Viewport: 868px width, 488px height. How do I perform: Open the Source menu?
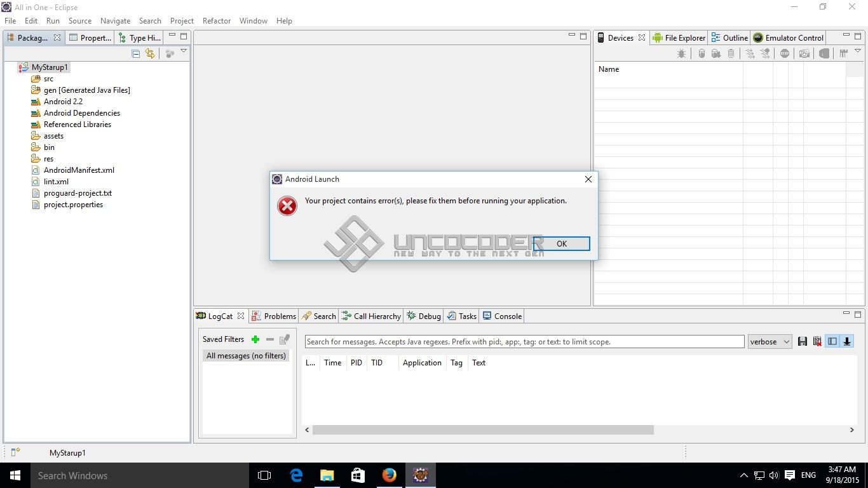pos(80,20)
